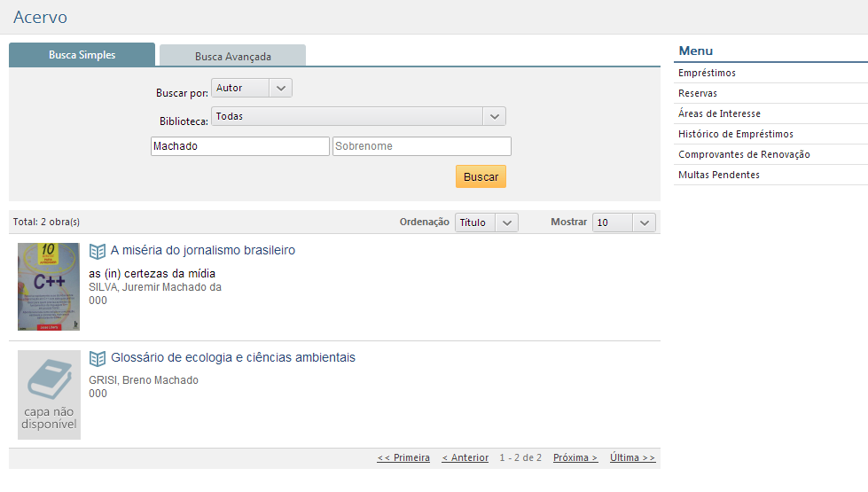This screenshot has height=492, width=868.
Task: Click the 'capa não disponível' placeholder cover
Action: click(49, 394)
